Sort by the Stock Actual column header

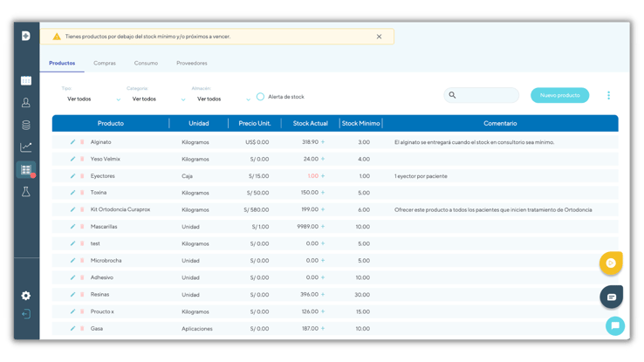pyautogui.click(x=311, y=123)
